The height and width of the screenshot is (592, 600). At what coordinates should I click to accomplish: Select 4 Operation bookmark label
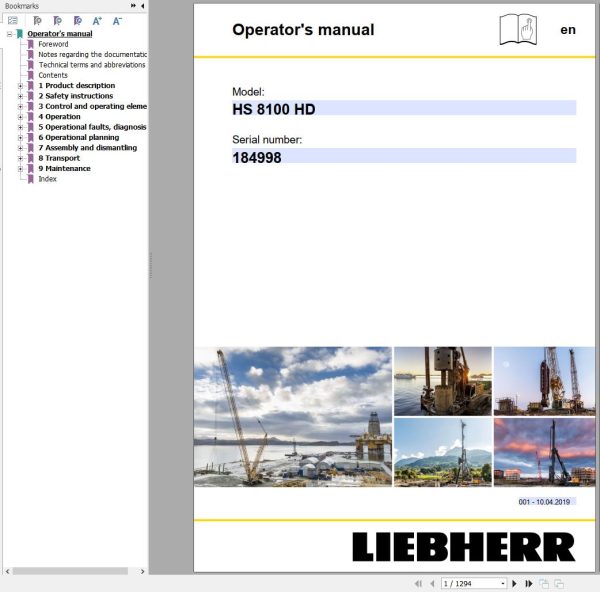coord(59,116)
